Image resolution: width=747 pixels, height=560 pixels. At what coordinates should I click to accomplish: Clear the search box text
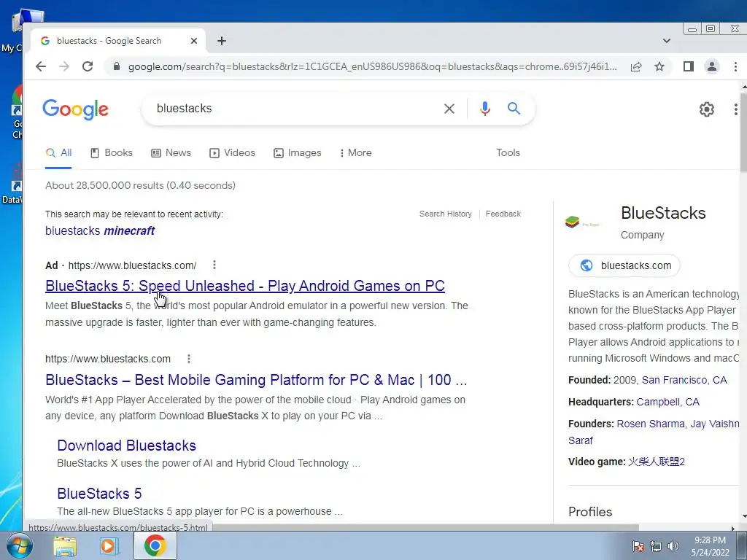pos(449,109)
